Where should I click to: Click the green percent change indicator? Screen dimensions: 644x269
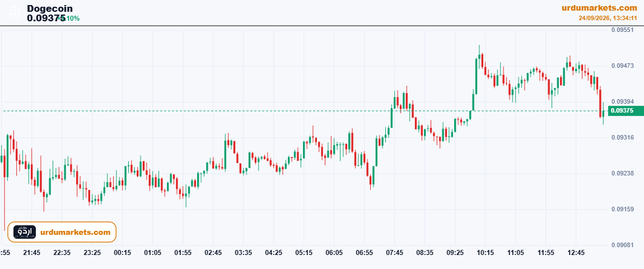(69, 18)
